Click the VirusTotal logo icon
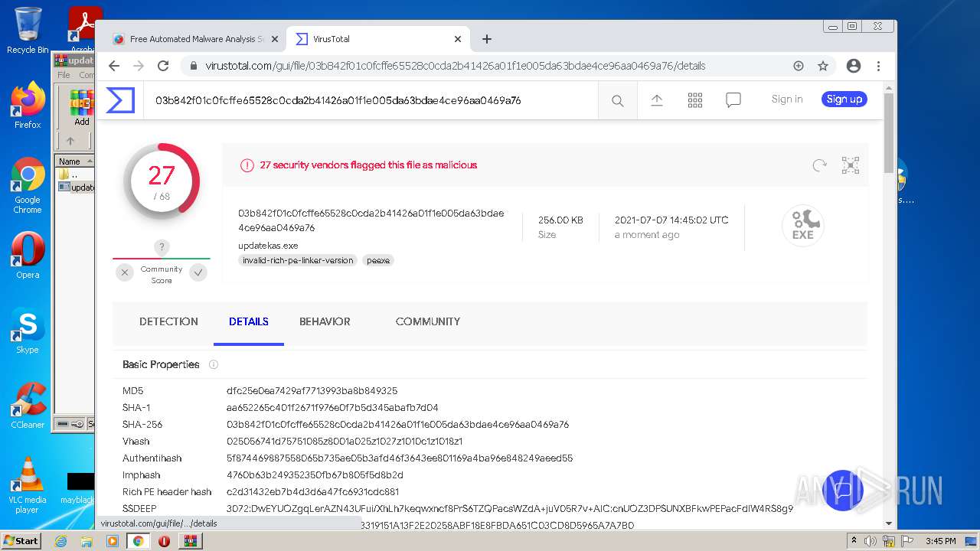This screenshot has width=980, height=551. point(120,100)
